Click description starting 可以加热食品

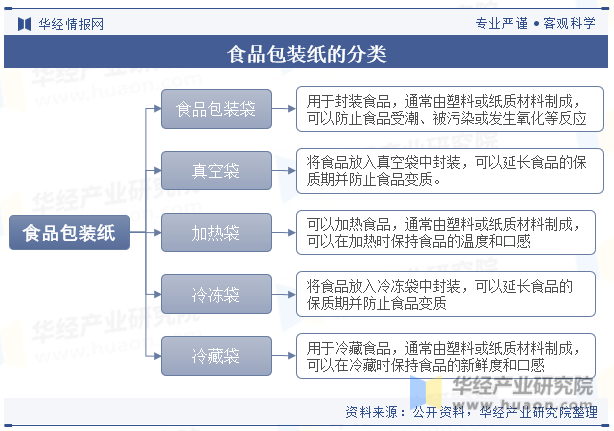click(x=446, y=233)
